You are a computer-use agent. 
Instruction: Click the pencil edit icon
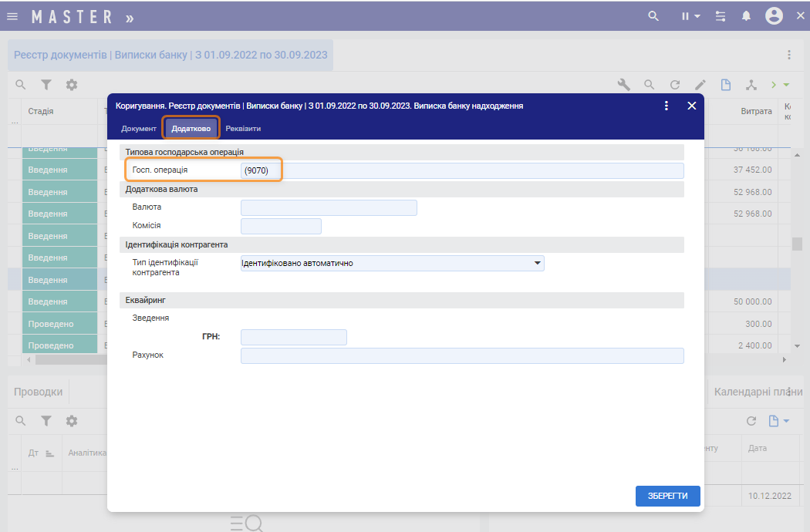coord(700,85)
